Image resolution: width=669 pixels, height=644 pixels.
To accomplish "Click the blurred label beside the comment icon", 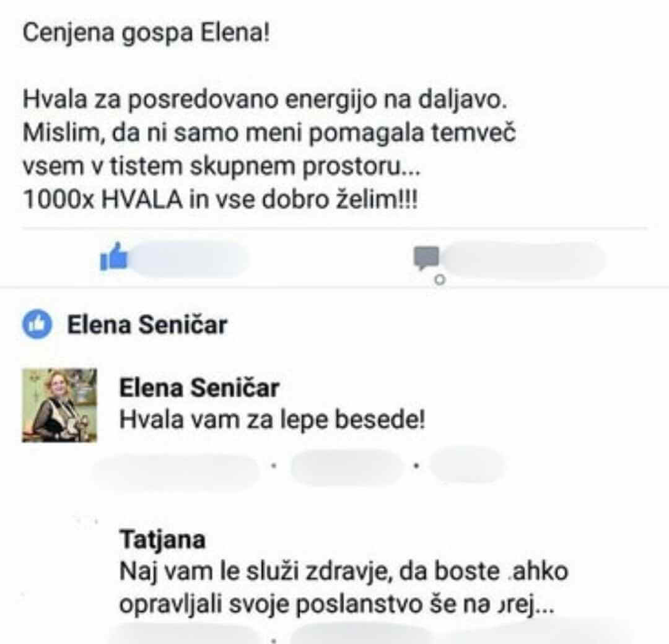I will (x=523, y=259).
